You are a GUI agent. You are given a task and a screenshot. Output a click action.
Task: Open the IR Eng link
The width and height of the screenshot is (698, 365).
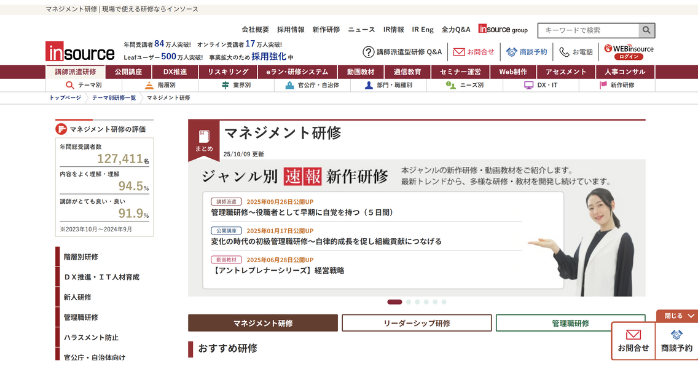pyautogui.click(x=422, y=30)
